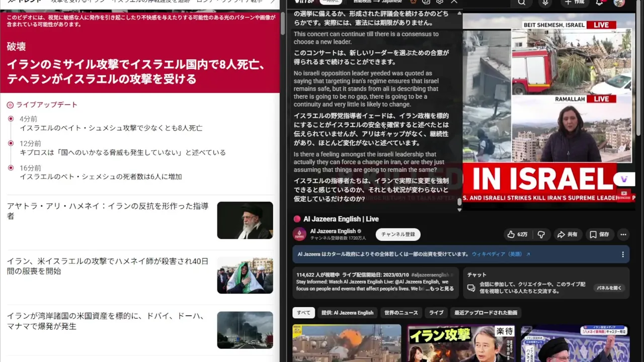644x362 pixels.
Task: Select the 提供: Al Jazeera English chip
Action: [x=347, y=313]
